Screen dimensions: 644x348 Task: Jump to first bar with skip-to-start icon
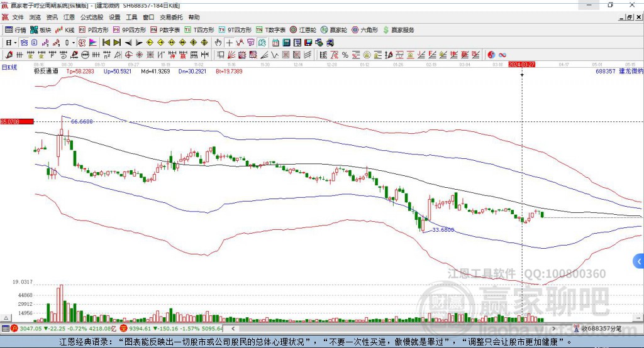pos(106,42)
